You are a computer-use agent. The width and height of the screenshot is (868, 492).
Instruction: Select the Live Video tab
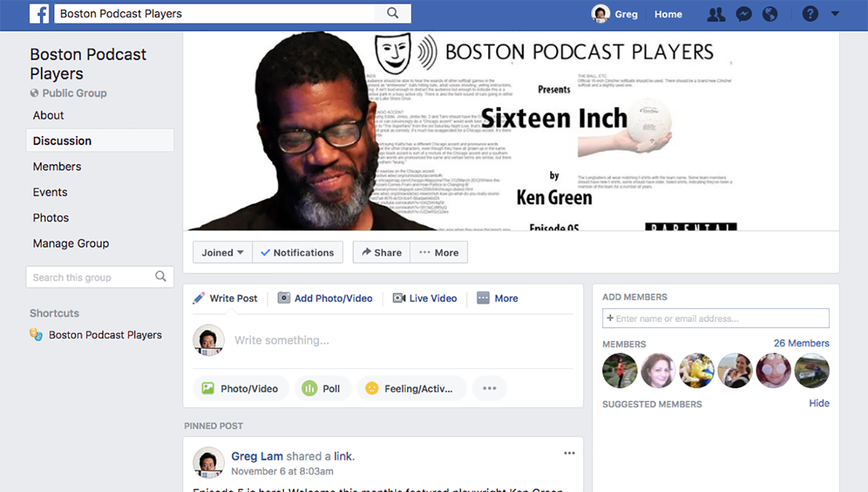click(425, 298)
